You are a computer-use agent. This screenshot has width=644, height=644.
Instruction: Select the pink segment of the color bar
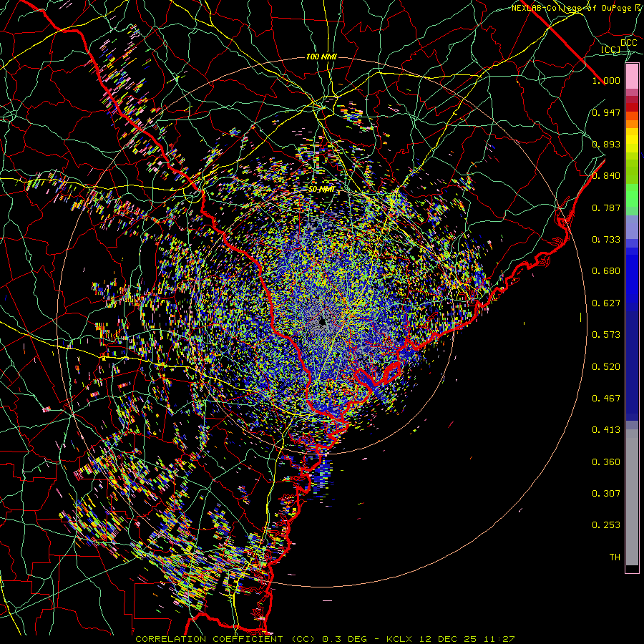632,77
